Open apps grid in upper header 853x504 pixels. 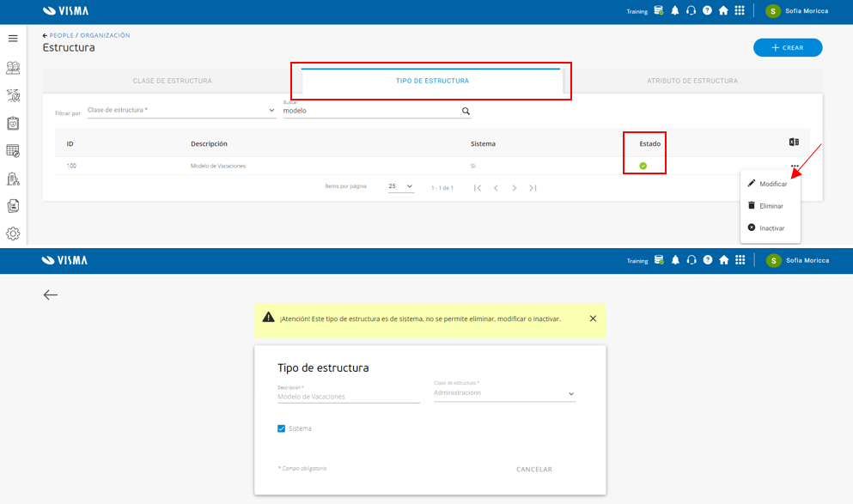[x=740, y=10]
